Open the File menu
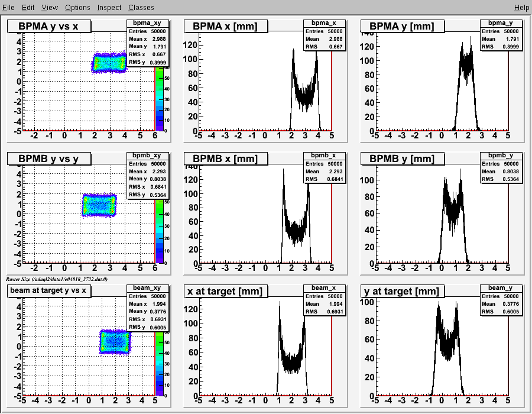Screen dimensions: 532x414 coord(8,8)
